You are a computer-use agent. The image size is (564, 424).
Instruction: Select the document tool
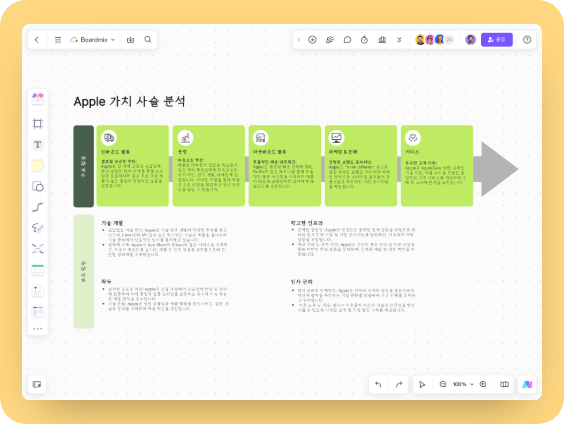[x=37, y=291]
